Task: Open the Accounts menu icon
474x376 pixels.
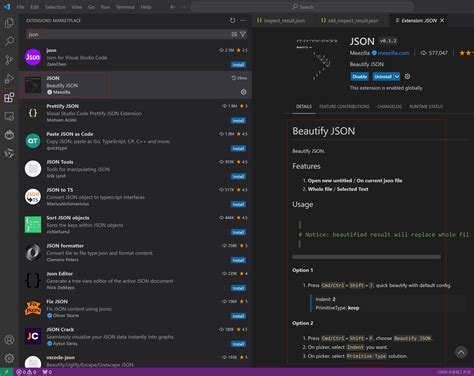Action: [x=9, y=340]
